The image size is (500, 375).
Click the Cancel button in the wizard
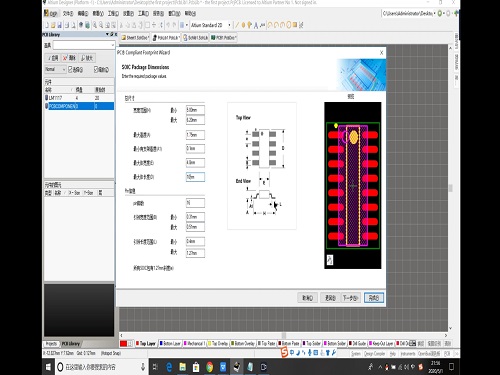click(x=307, y=298)
